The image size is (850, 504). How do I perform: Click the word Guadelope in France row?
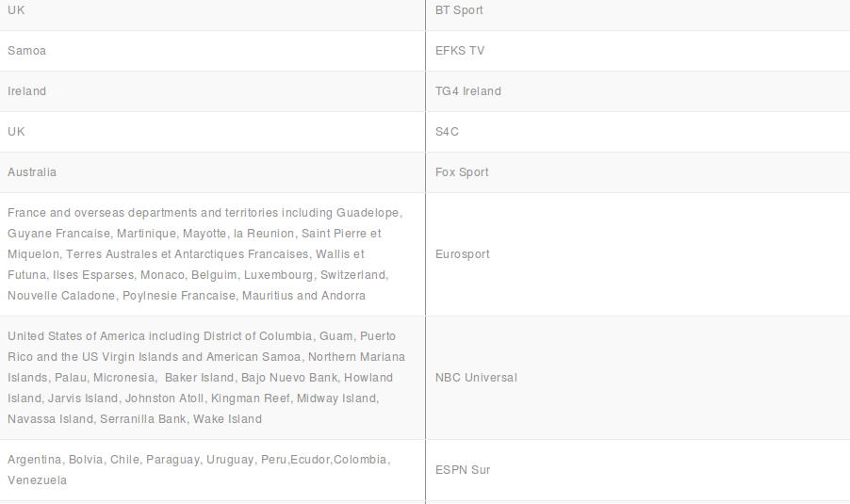tap(369, 213)
